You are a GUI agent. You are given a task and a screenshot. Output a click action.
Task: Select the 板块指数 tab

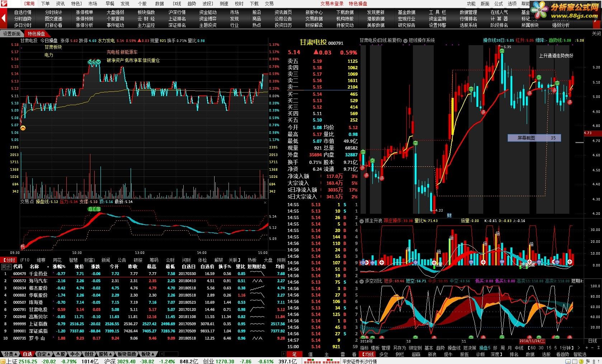127,354
